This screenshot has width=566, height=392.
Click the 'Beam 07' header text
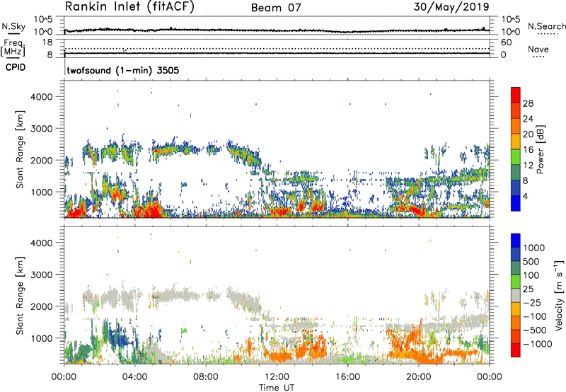pos(276,8)
